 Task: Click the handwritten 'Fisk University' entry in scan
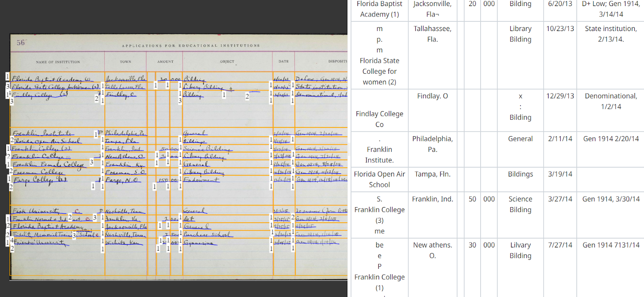(x=36, y=211)
